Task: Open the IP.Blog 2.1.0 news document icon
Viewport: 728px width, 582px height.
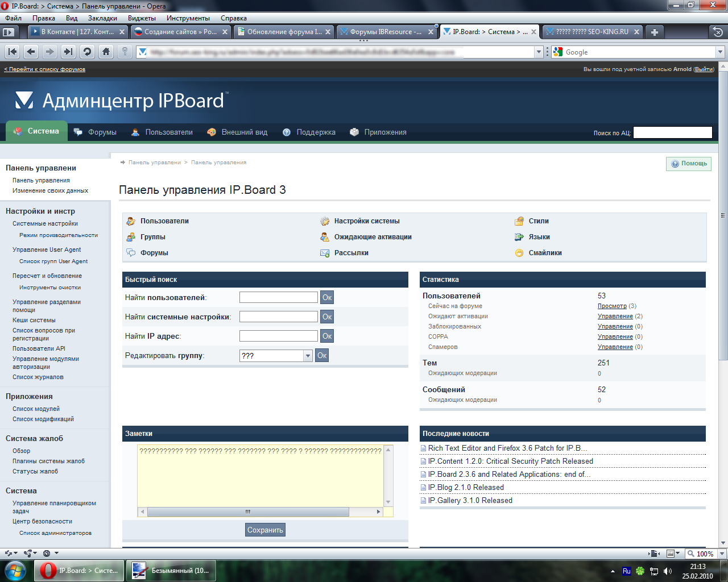Action: [424, 488]
